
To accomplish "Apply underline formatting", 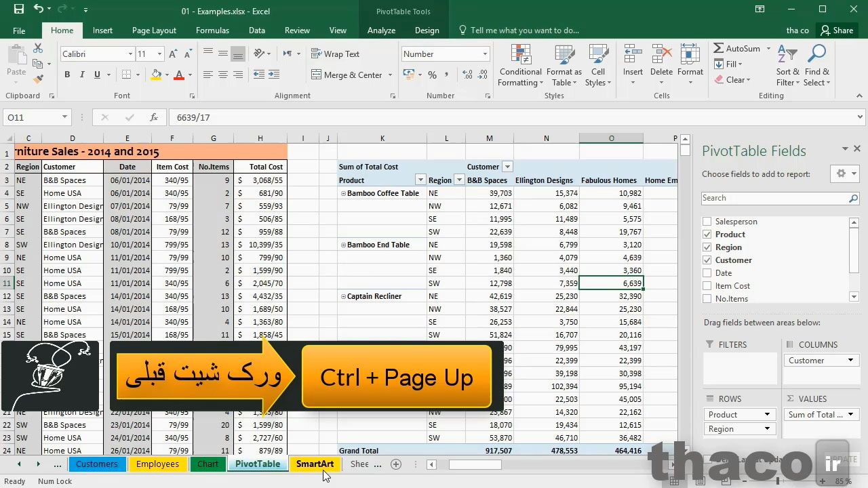I will 97,75.
